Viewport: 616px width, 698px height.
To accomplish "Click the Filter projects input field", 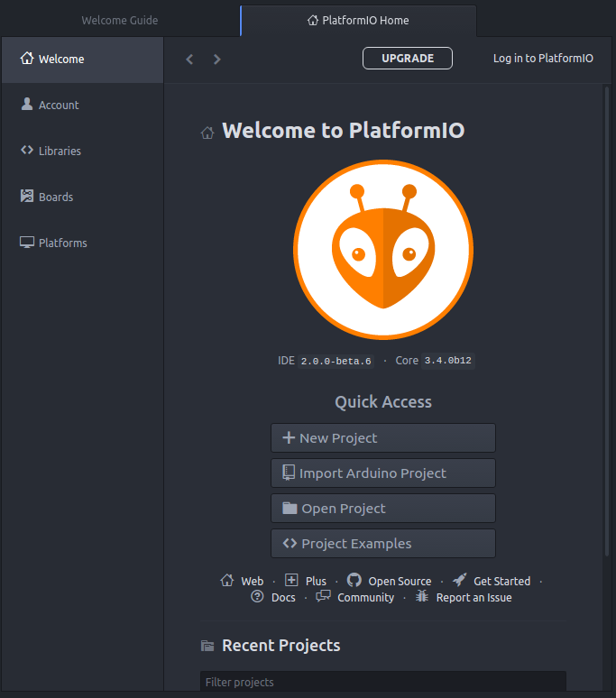I will click(x=383, y=682).
